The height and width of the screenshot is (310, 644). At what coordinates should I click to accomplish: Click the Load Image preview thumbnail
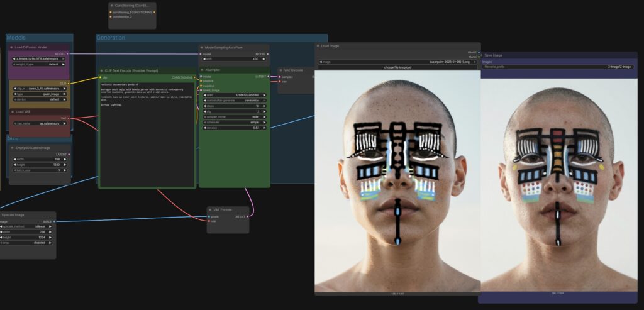397,179
